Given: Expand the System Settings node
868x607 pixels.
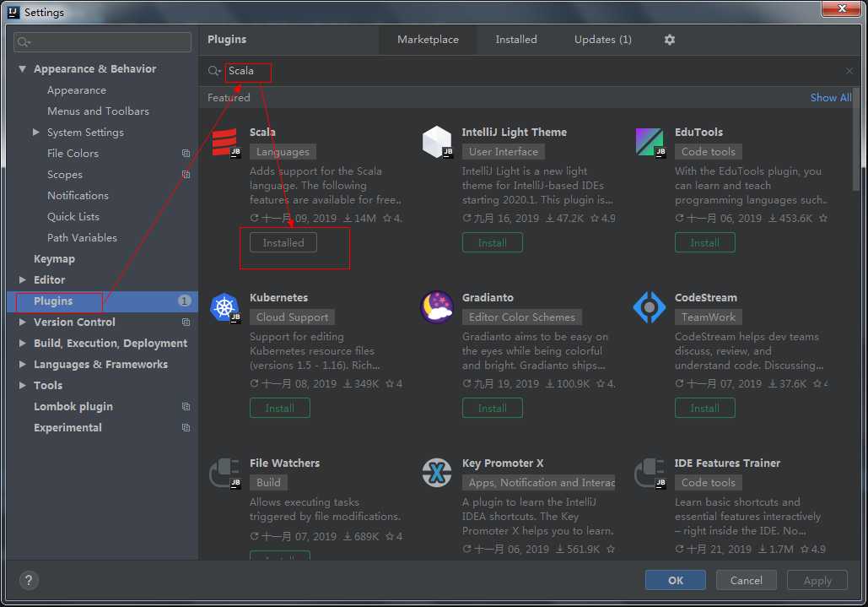Looking at the screenshot, I should [x=36, y=132].
